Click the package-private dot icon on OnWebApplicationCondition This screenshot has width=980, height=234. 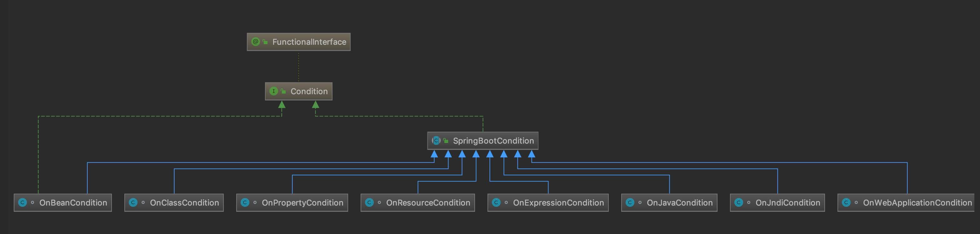coord(856,202)
